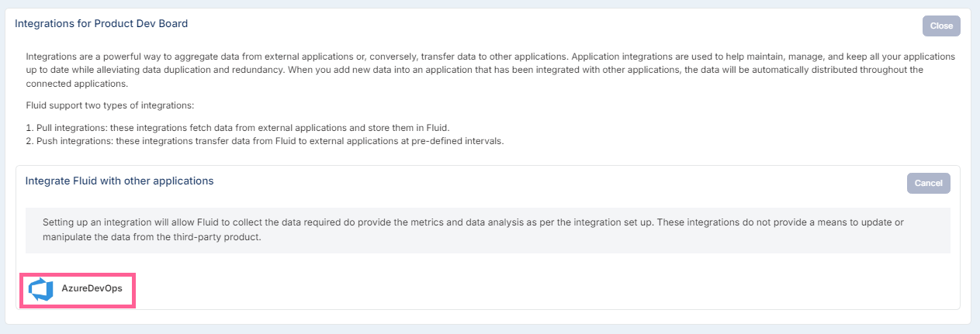This screenshot has height=334, width=980.
Task: Click the gray setup information banner
Action: (488, 230)
